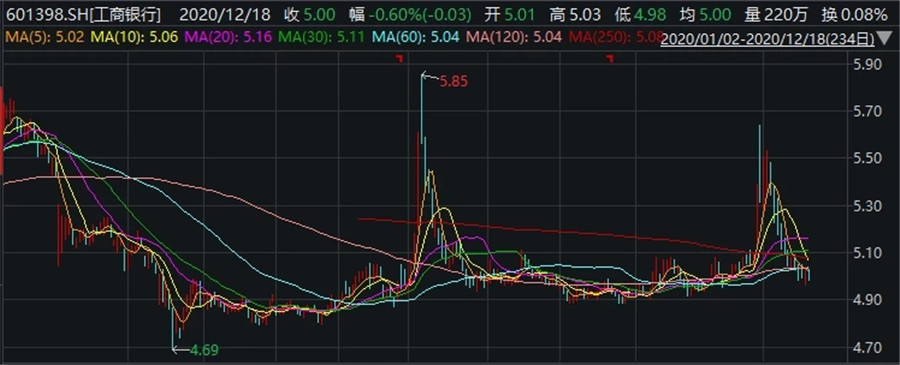The image size is (900, 365).
Task: Select the MA(20) indicator label
Action: click(228, 38)
